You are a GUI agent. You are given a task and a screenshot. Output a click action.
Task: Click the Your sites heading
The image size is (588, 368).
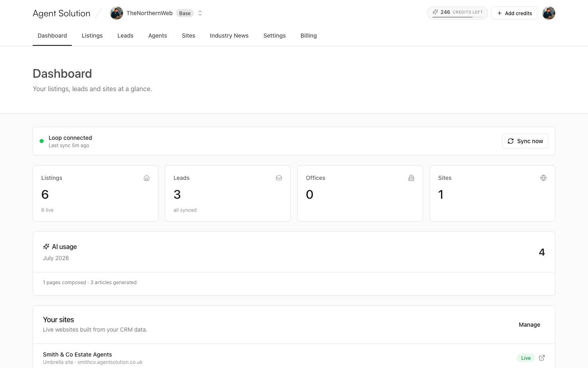click(58, 320)
